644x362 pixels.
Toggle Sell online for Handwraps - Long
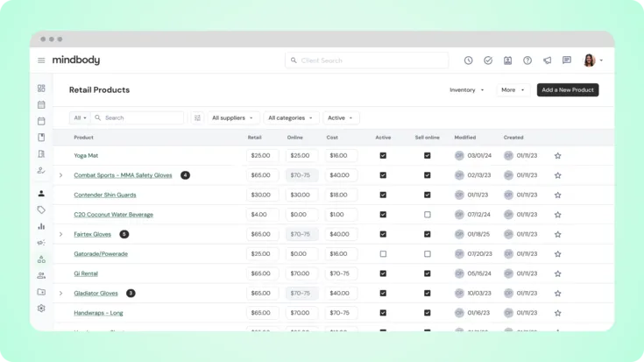click(x=428, y=313)
